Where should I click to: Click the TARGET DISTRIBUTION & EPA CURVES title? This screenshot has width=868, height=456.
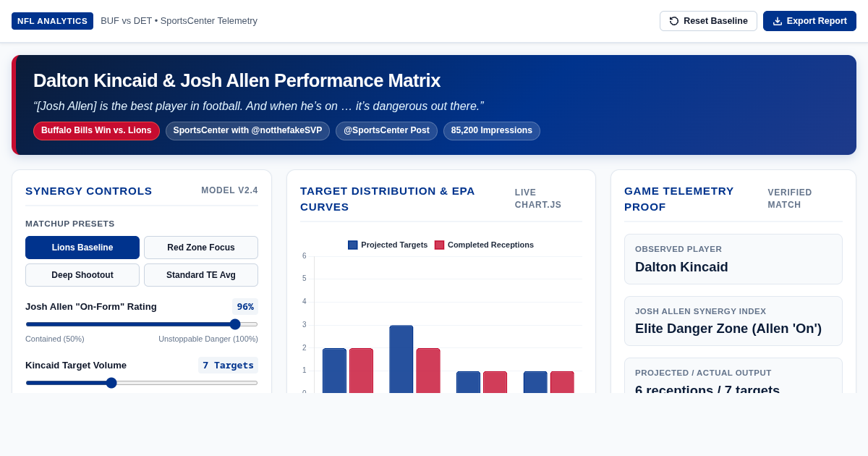(388, 199)
